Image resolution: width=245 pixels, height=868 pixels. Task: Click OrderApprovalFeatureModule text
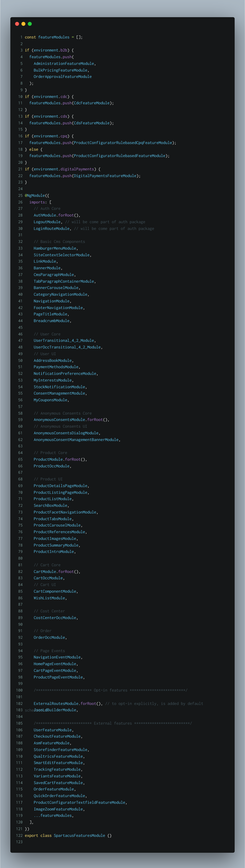click(x=62, y=76)
